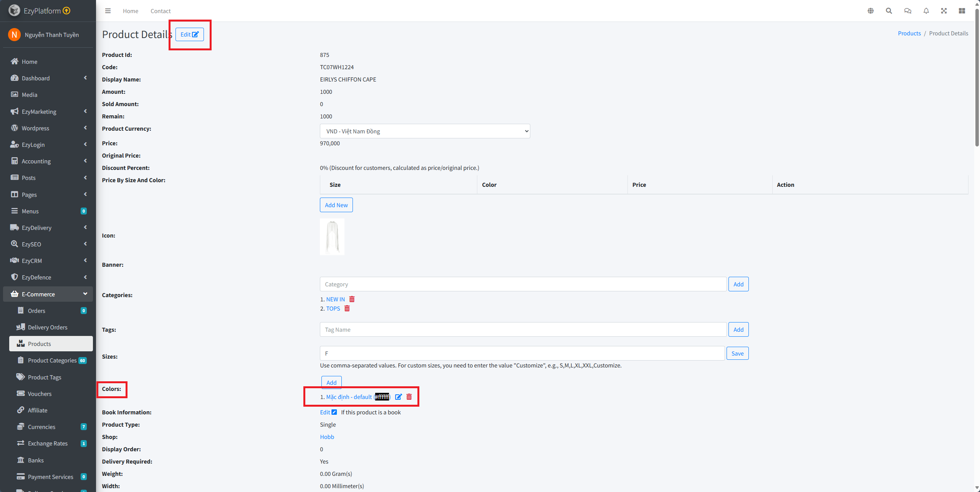The height and width of the screenshot is (492, 980).
Task: Delete the default color entry
Action: 409,397
